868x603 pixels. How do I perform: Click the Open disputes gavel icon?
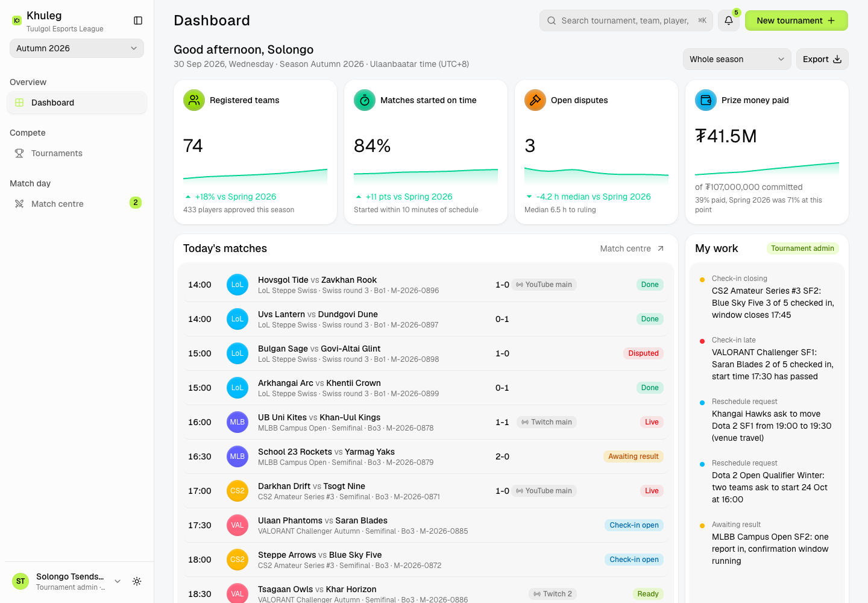point(535,100)
